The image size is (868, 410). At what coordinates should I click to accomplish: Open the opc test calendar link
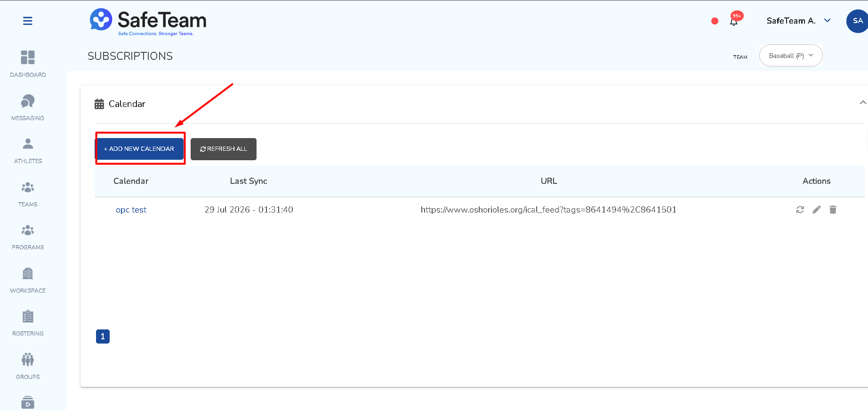(131, 210)
